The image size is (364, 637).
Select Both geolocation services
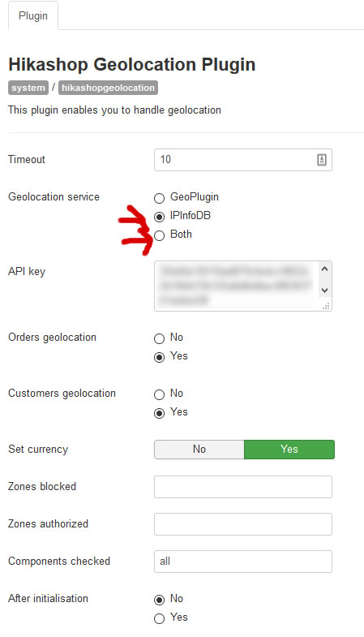click(x=159, y=235)
